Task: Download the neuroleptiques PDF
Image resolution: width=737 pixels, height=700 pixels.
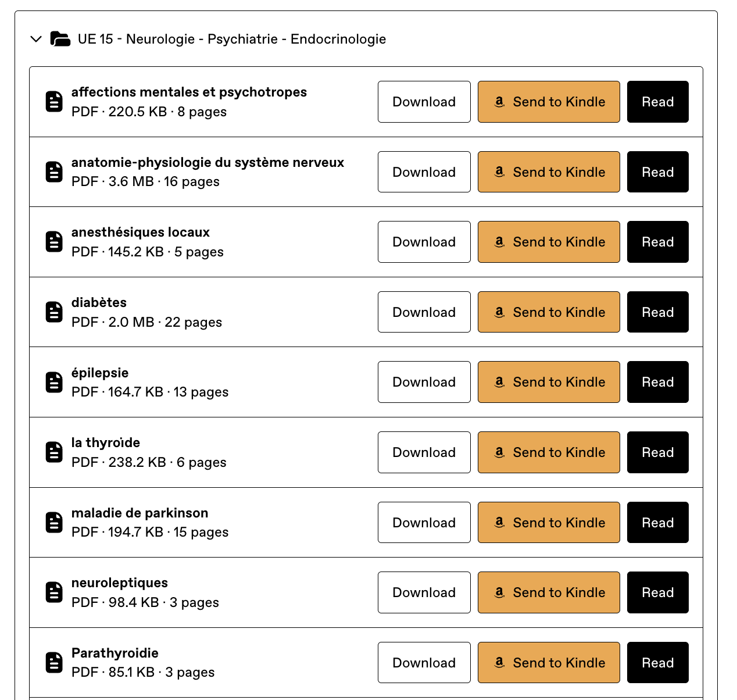Action: (x=424, y=592)
